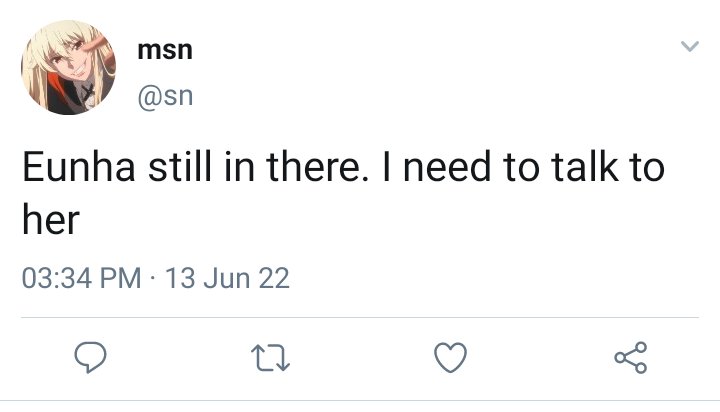This screenshot has width=720, height=412.
Task: Retweet the post using the arrows icon
Action: point(270,358)
